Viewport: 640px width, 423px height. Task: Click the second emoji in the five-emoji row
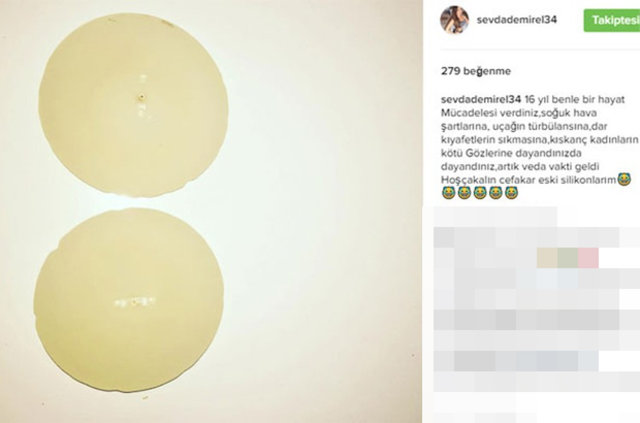point(464,193)
